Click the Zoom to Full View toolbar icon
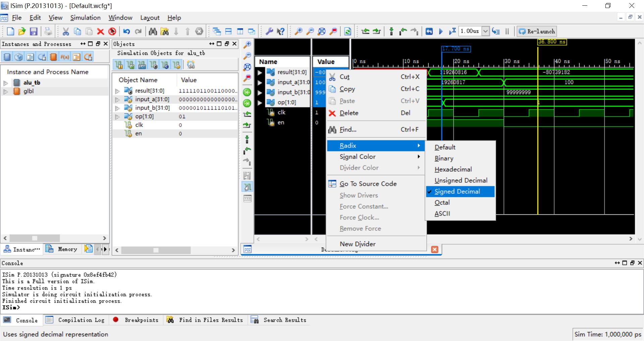The height and width of the screenshot is (341, 644). coord(321,31)
